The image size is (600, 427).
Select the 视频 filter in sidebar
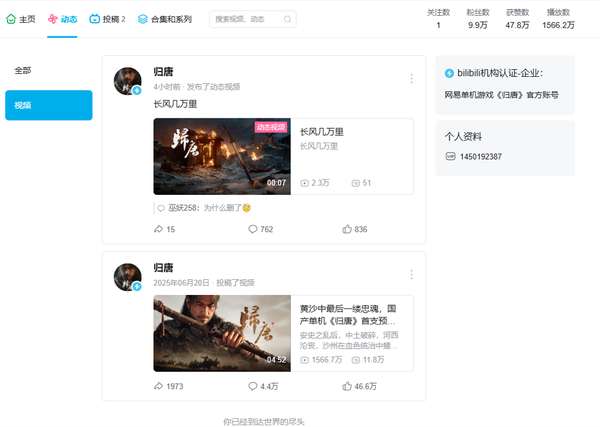tap(49, 105)
